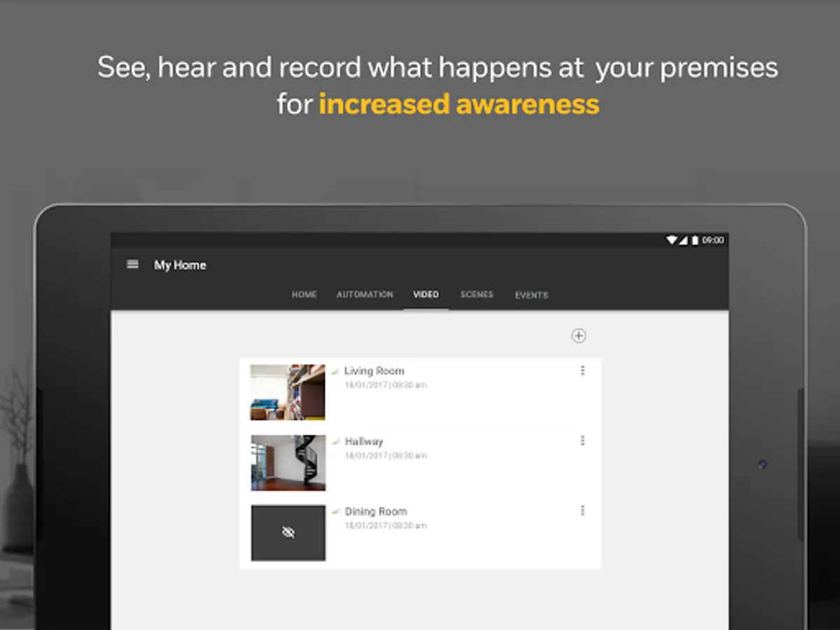840x630 pixels.
Task: Switch to the SCENES tab
Action: point(477,295)
